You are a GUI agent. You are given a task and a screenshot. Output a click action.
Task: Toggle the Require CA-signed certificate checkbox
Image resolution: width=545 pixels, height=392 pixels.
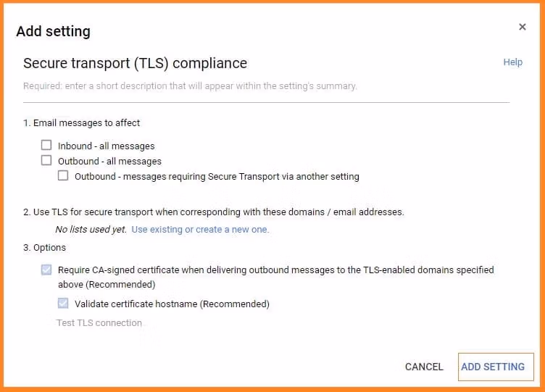click(47, 270)
